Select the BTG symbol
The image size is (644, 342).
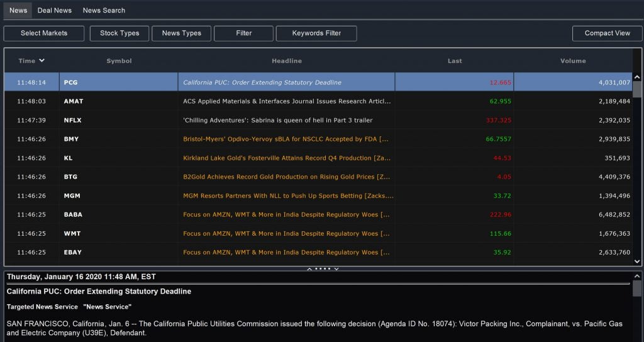point(70,177)
